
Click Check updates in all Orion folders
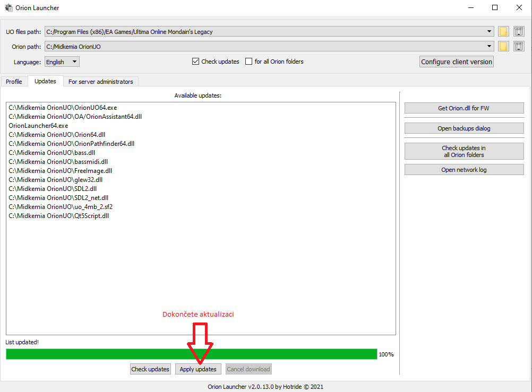point(464,151)
